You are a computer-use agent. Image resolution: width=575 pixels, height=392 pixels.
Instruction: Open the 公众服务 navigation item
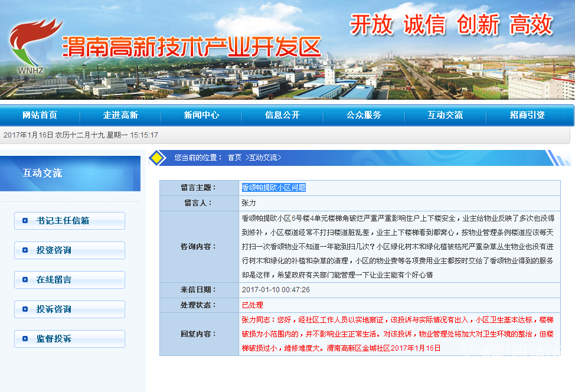click(364, 115)
